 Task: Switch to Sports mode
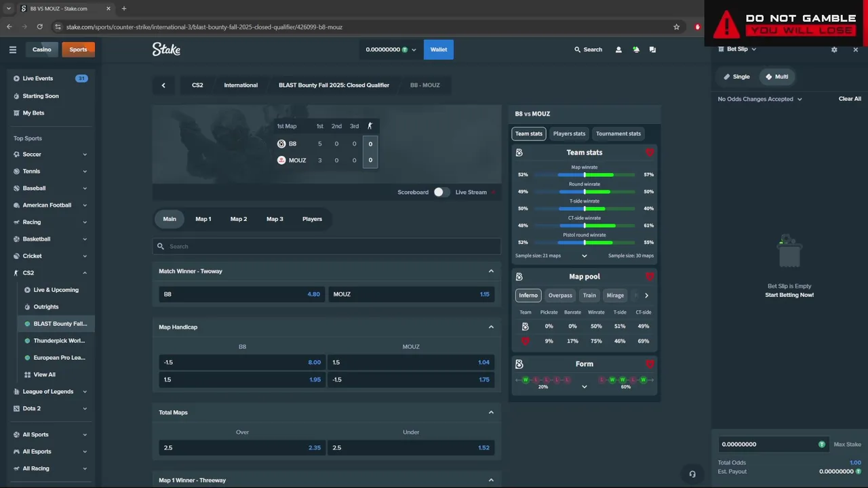coord(78,49)
